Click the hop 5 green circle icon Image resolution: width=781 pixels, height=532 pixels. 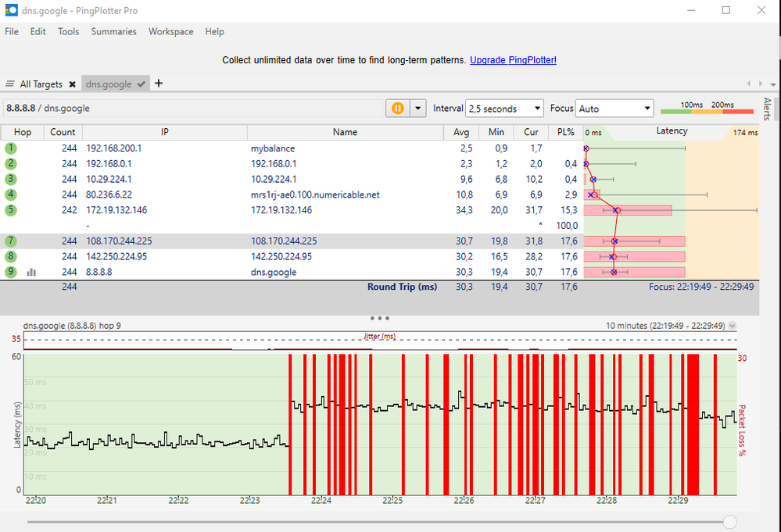[11, 210]
